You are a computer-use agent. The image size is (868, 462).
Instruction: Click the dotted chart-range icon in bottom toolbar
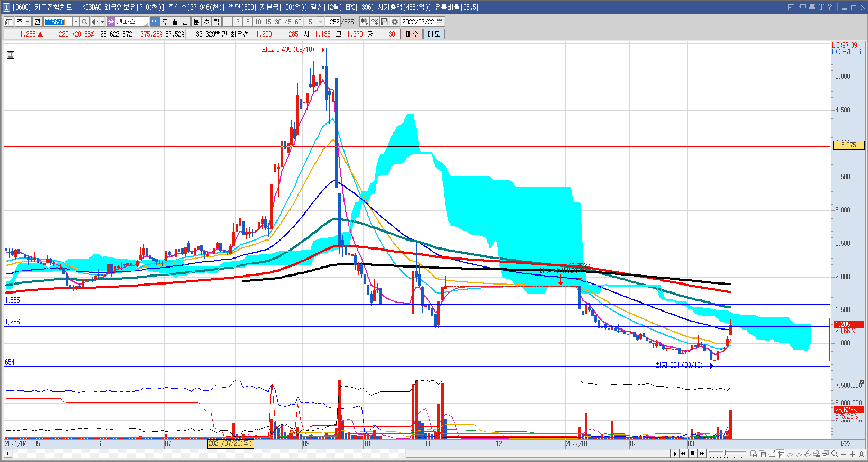(x=771, y=454)
